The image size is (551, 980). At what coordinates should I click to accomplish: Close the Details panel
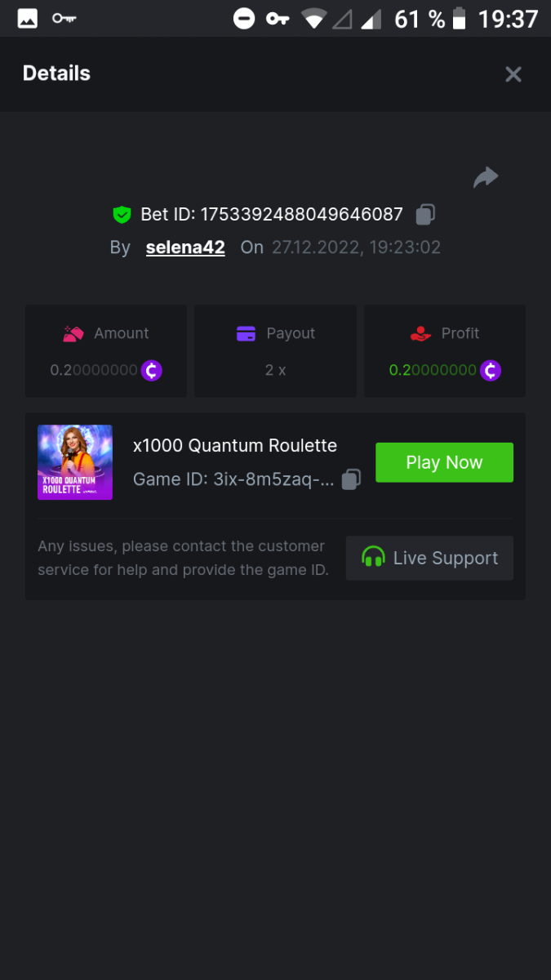coord(513,74)
